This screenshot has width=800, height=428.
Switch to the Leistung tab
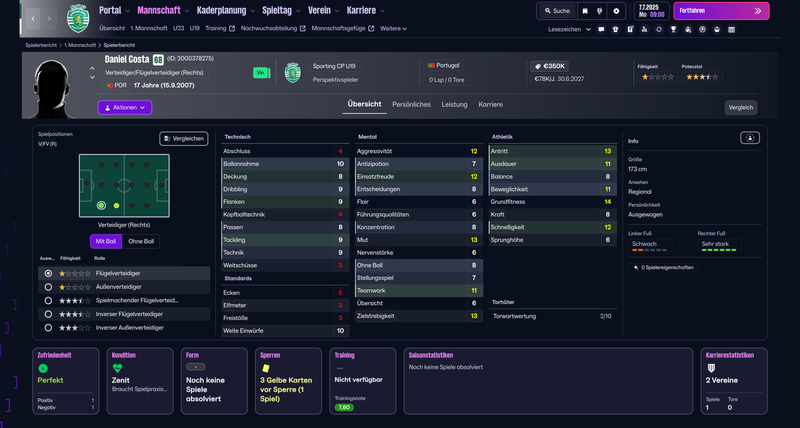point(454,105)
